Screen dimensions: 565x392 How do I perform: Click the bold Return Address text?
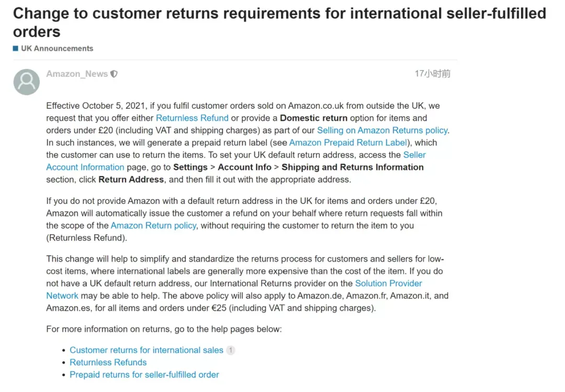[x=131, y=179]
